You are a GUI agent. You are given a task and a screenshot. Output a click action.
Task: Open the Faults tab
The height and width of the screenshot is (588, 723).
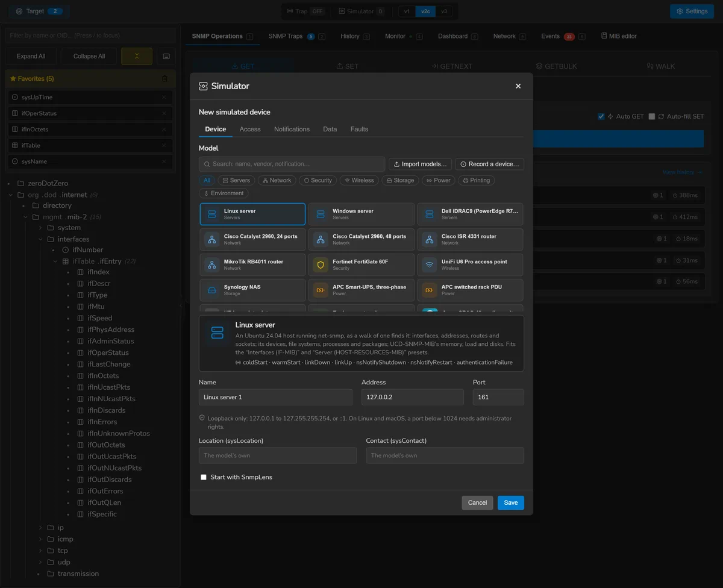coord(359,129)
